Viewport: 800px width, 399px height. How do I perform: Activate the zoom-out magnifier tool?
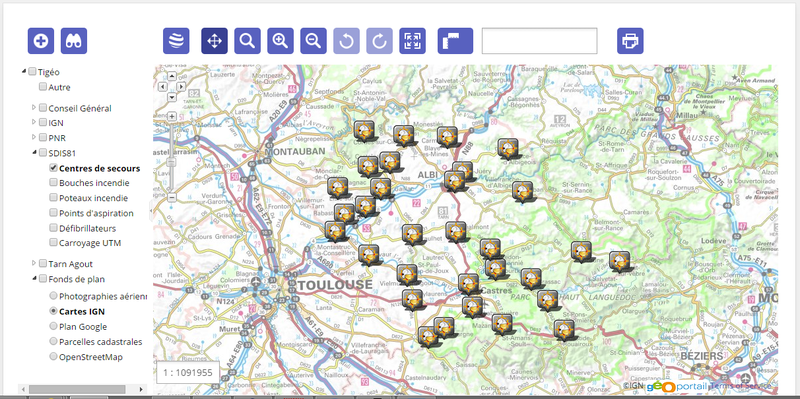point(313,41)
